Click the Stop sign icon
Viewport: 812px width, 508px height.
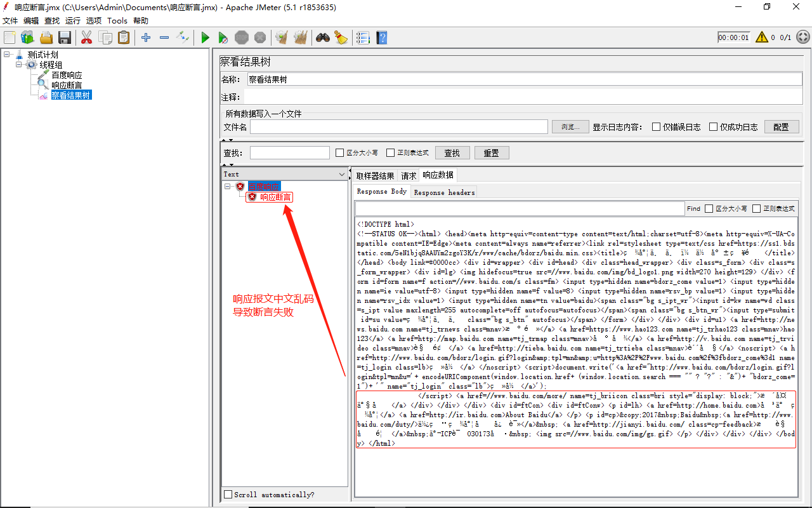click(x=242, y=37)
